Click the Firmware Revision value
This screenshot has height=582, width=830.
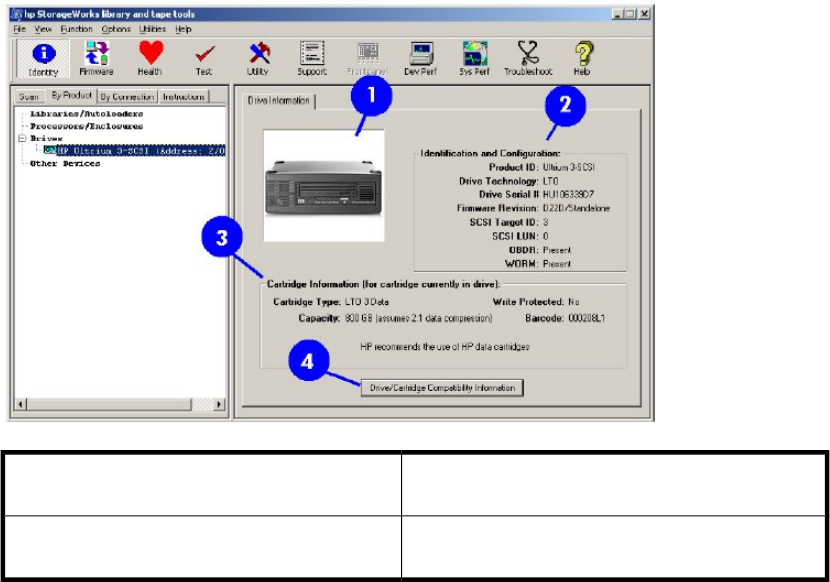(x=576, y=208)
